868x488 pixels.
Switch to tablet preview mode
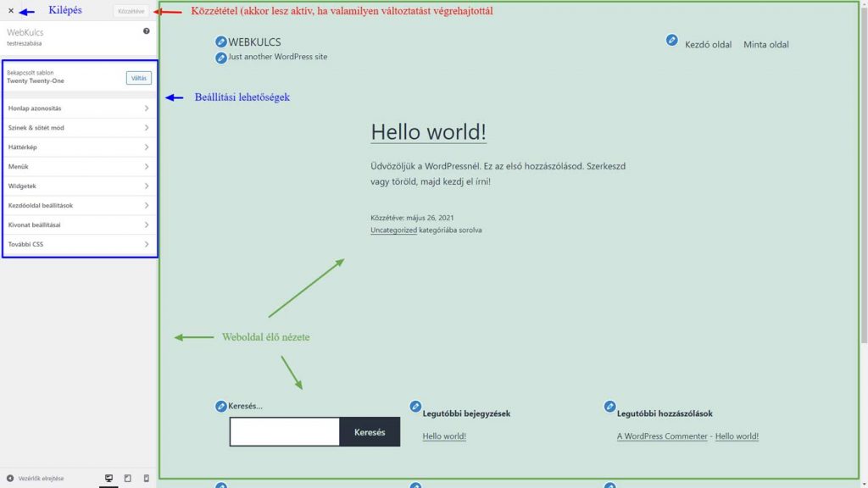pyautogui.click(x=127, y=478)
